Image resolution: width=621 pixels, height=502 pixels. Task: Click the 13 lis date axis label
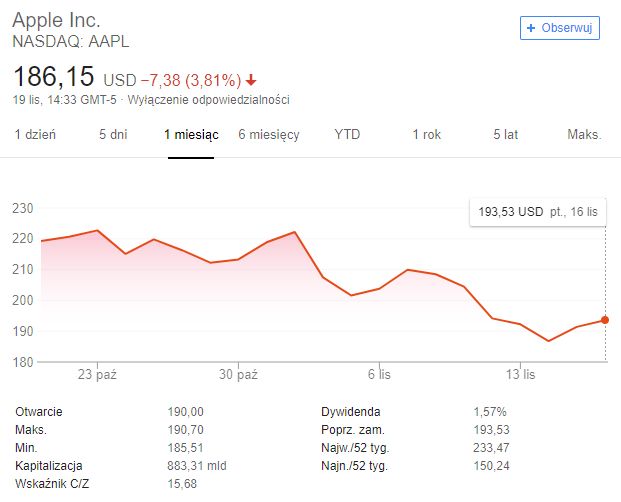pyautogui.click(x=521, y=375)
